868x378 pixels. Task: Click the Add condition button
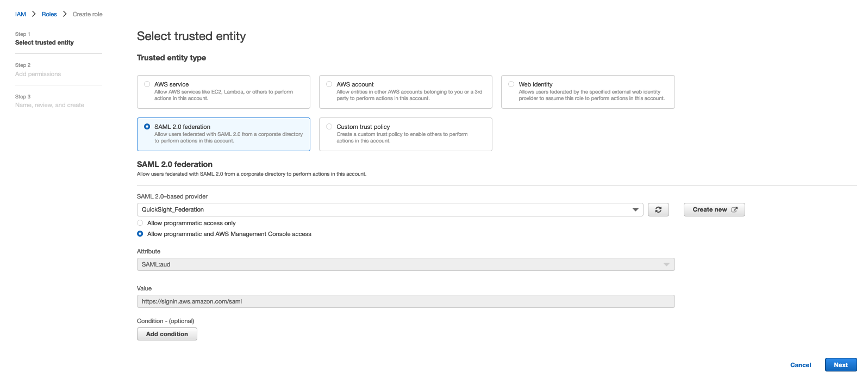pos(167,334)
